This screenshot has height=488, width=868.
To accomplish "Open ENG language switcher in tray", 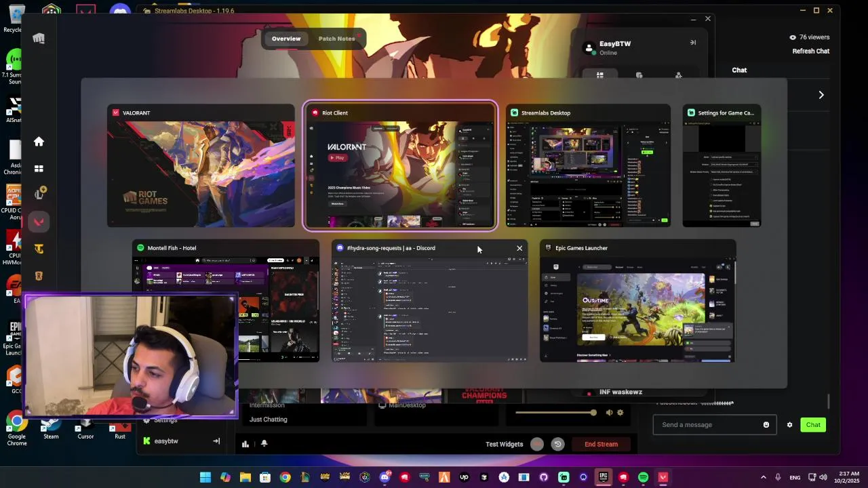I will [795, 477].
